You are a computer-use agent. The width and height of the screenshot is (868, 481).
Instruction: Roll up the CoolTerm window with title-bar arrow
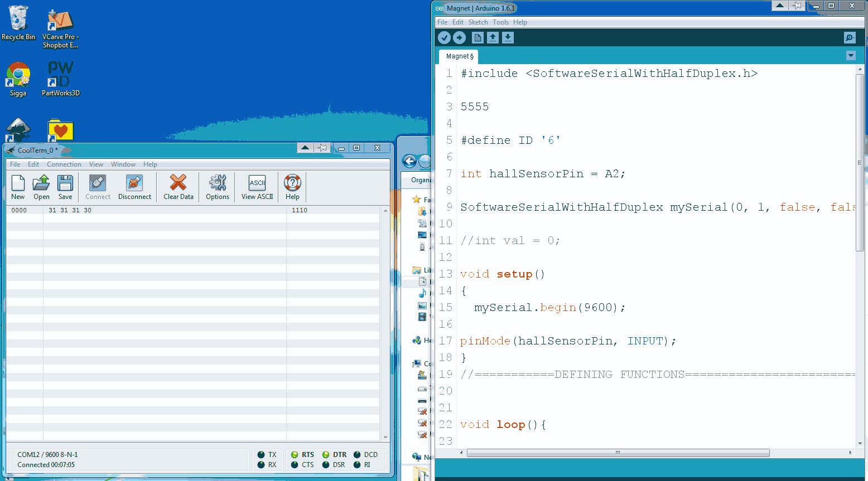point(305,148)
